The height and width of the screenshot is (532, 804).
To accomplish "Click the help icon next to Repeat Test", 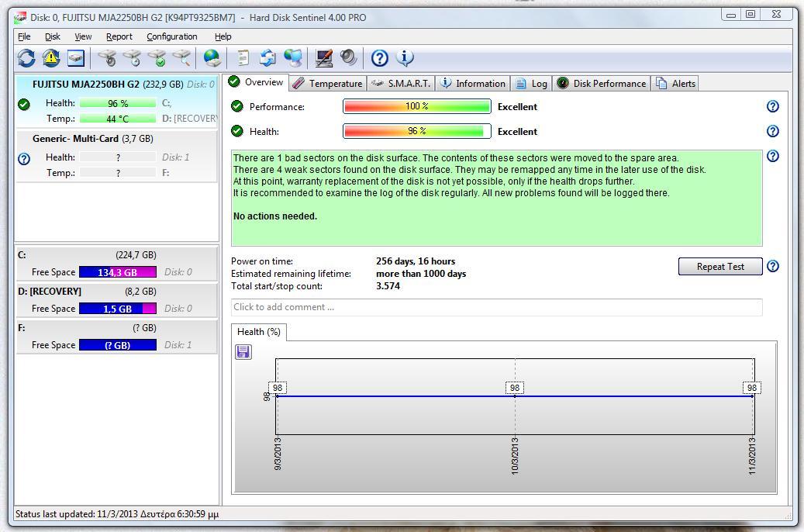I will click(773, 266).
